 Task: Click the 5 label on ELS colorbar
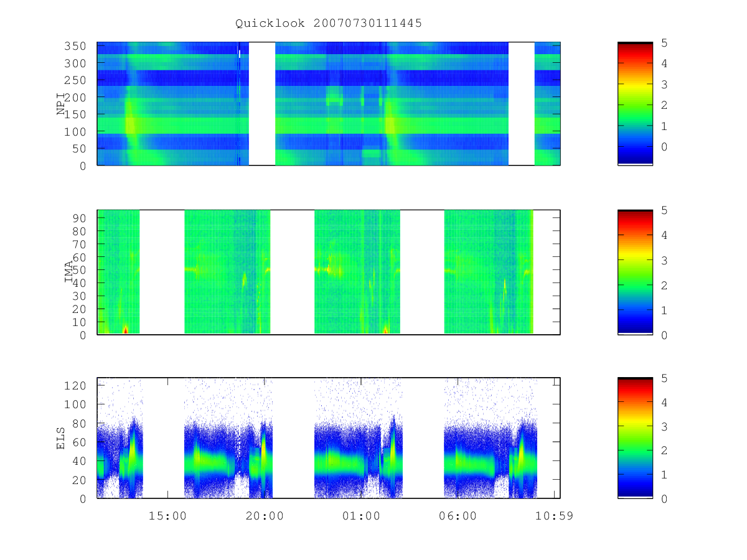pos(665,378)
